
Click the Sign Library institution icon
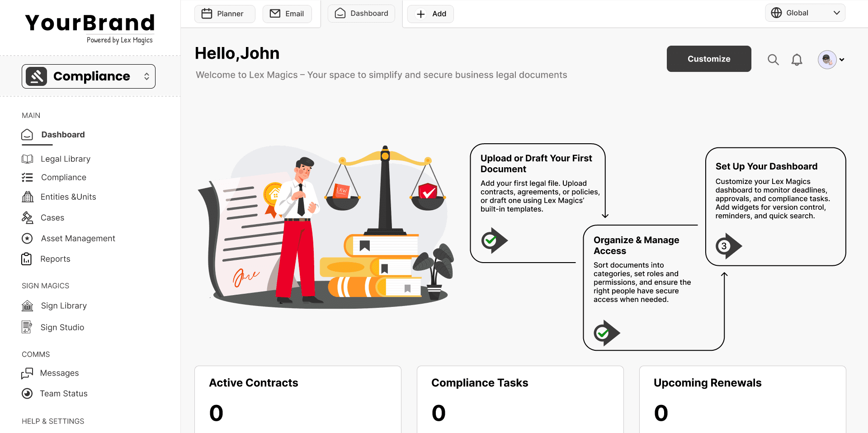click(x=27, y=306)
